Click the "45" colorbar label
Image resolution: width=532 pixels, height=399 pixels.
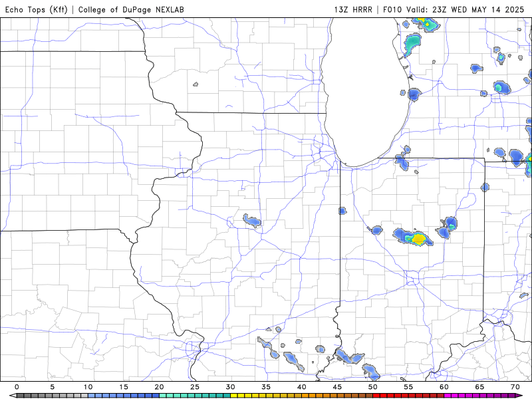pos(337,387)
